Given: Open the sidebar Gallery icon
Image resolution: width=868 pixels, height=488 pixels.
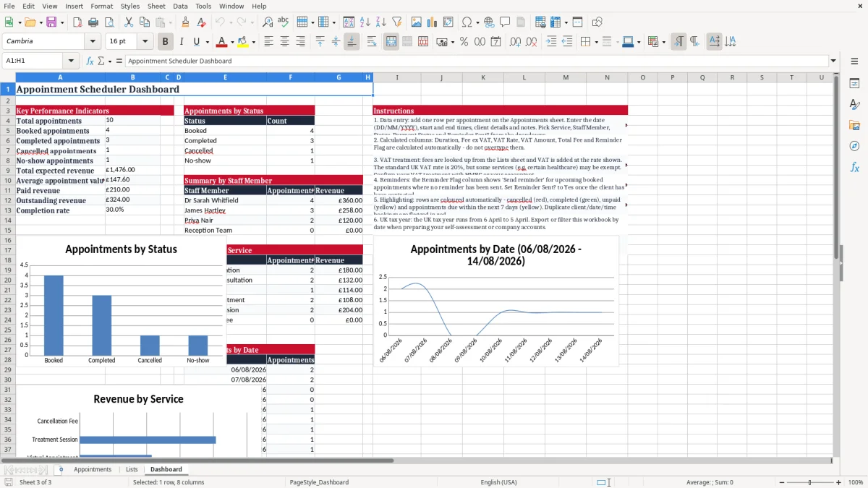Looking at the screenshot, I should point(854,125).
